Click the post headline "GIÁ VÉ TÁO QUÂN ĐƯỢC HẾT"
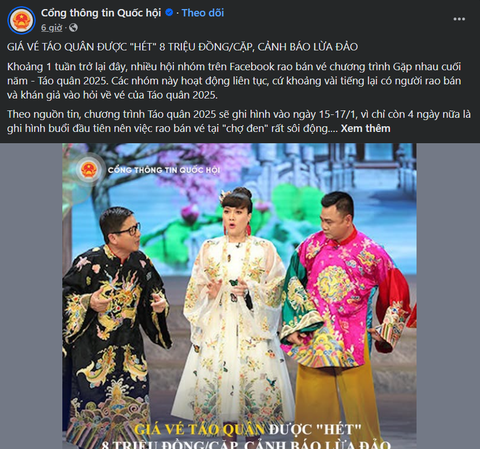The image size is (480, 449). click(182, 47)
